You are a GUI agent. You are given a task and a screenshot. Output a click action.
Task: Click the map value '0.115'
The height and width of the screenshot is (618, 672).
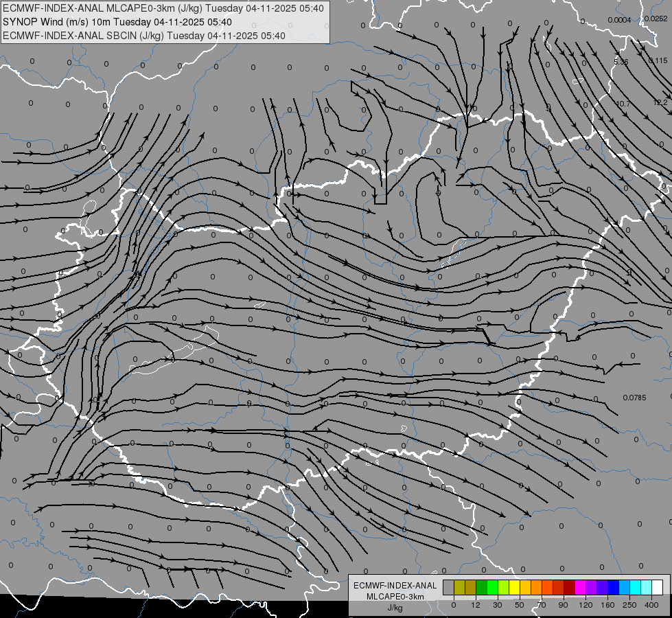click(x=658, y=60)
